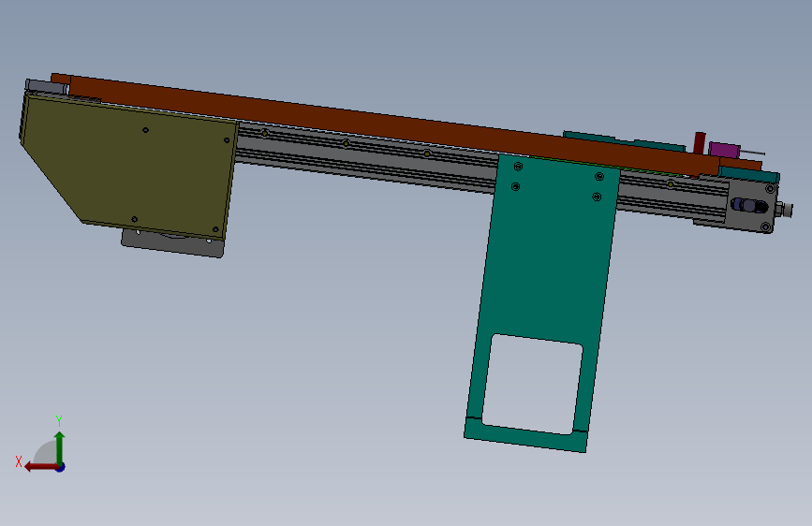Select the teal block above the right end cap
This screenshot has width=812, height=526.
tap(749, 174)
